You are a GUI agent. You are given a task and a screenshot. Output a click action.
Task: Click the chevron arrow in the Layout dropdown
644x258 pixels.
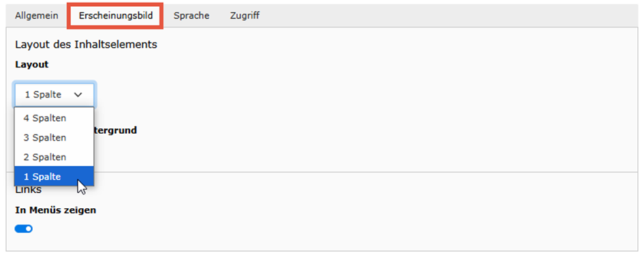click(78, 95)
